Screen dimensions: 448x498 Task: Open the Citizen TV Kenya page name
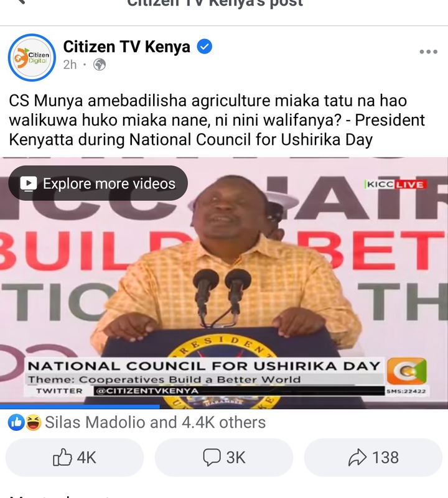[126, 47]
